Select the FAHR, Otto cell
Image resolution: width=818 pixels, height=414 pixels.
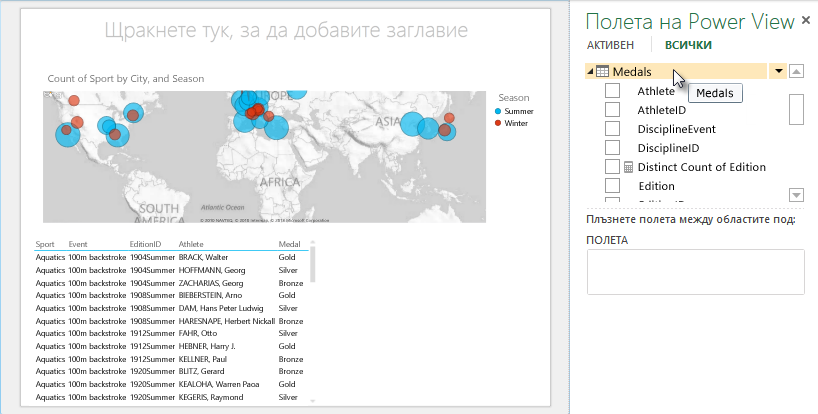tap(198, 333)
